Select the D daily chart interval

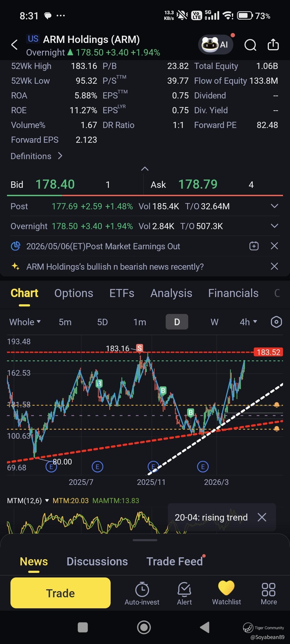[177, 322]
